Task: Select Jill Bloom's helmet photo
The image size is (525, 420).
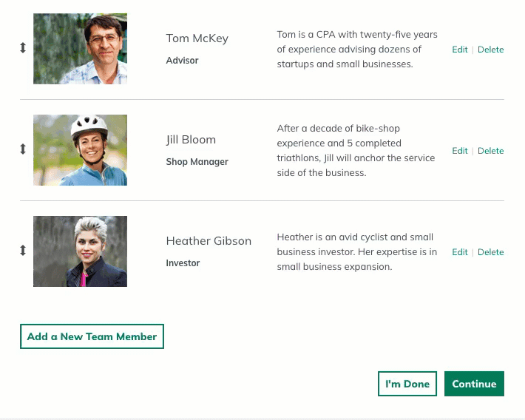Action: [x=80, y=150]
